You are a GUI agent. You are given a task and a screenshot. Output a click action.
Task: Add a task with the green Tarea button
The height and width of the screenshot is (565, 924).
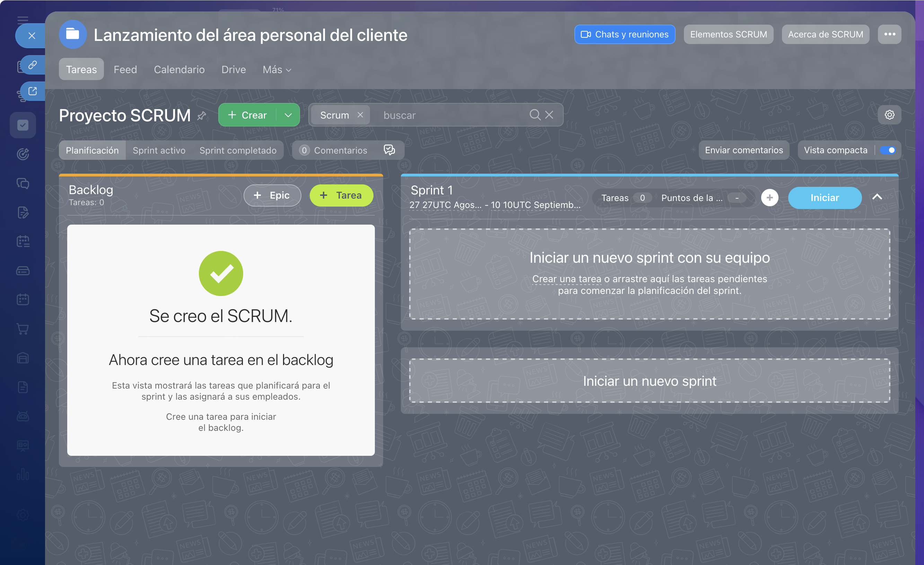341,195
